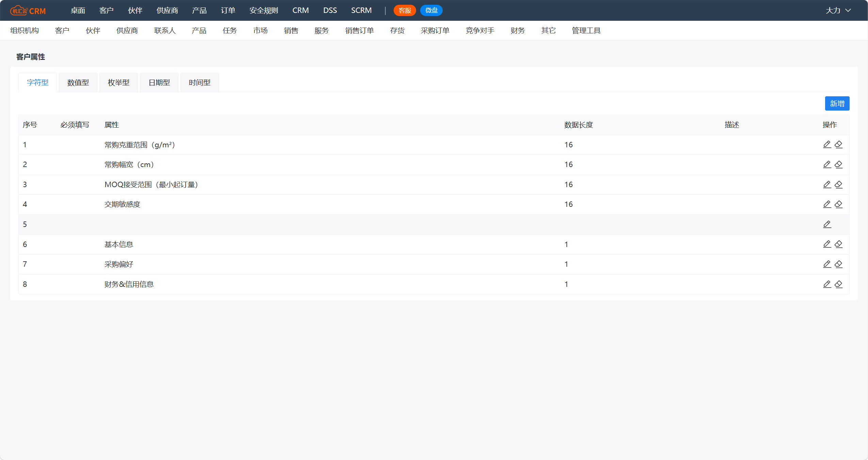The height and width of the screenshot is (460, 868).
Task: Edit the 常购克重范围 attribute row
Action: coord(827,145)
